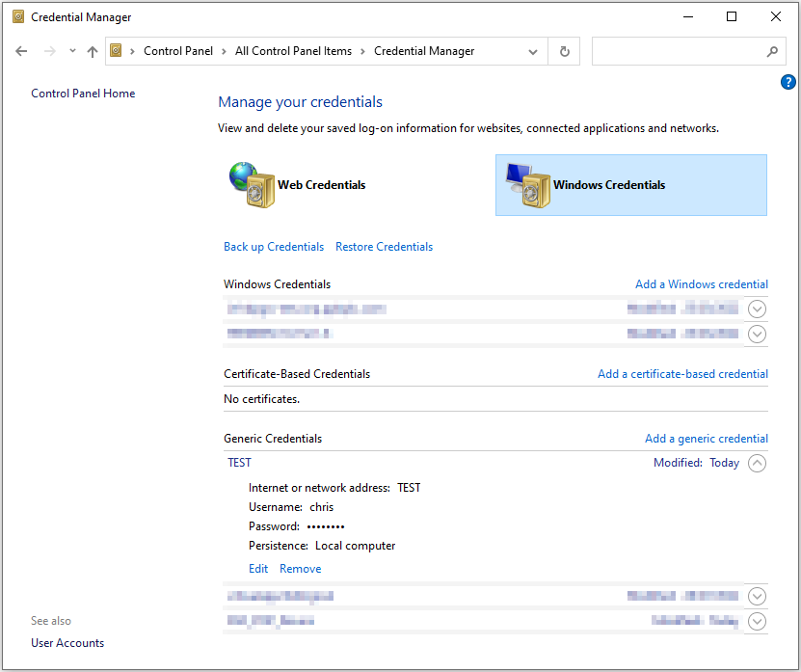This screenshot has height=672, width=801.
Task: Open the chevron before Credential Manager breadcrumb
Action: (x=362, y=51)
